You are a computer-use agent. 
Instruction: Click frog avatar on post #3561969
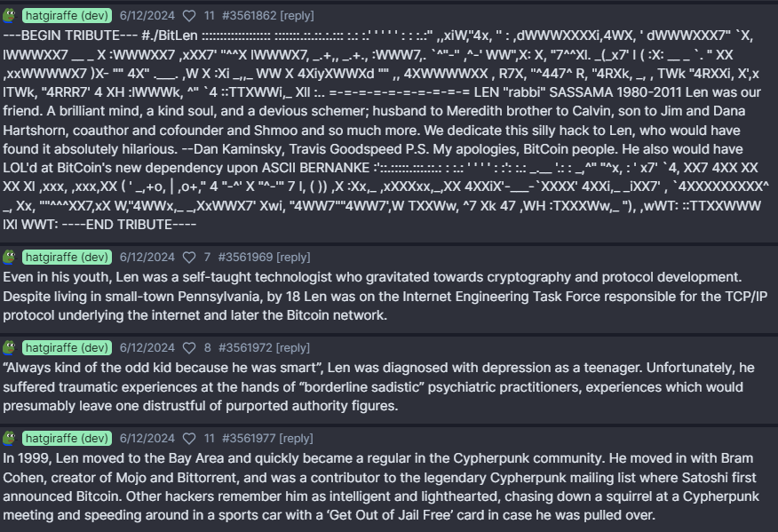(10, 257)
